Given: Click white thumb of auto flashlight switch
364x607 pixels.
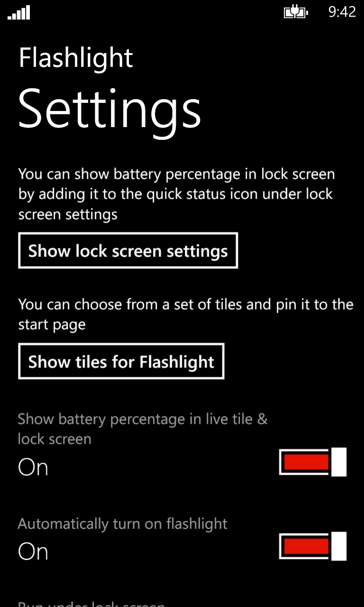Looking at the screenshot, I should point(339,546).
